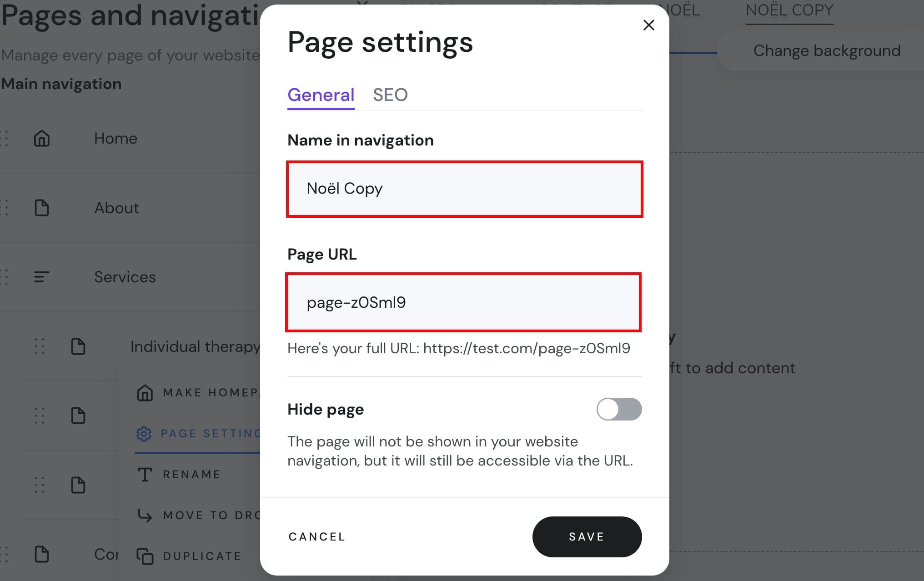Image resolution: width=924 pixels, height=581 pixels.
Task: Click the About page document icon
Action: [x=42, y=208]
